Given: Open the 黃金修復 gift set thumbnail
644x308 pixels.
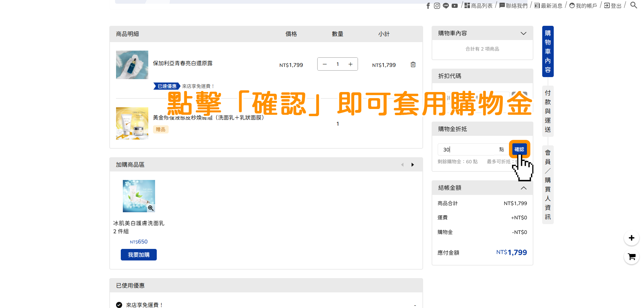Looking at the screenshot, I should tap(132, 124).
